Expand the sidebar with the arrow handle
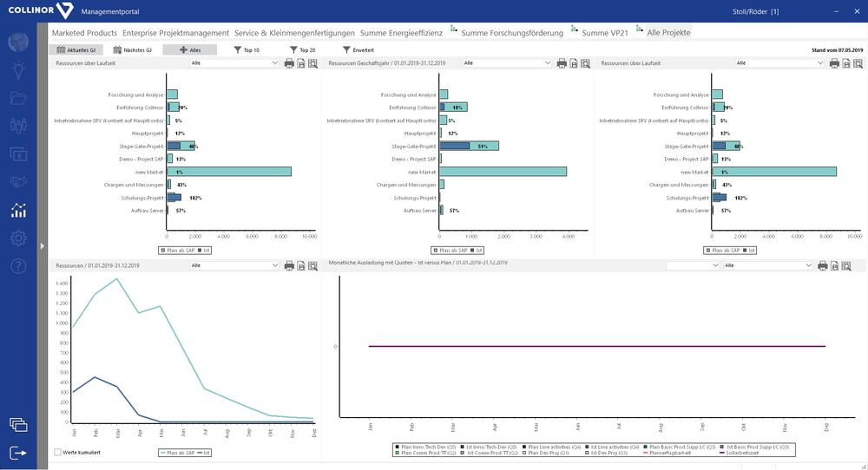 pos(41,246)
